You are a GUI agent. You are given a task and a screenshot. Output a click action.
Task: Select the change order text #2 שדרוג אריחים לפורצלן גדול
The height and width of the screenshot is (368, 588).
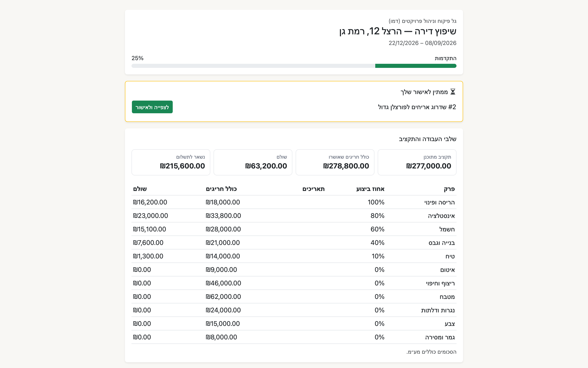[417, 107]
